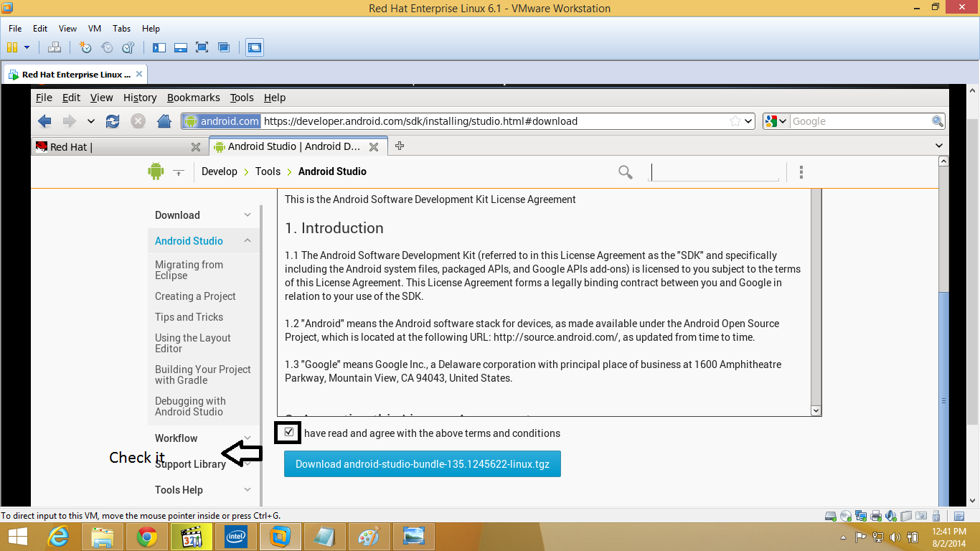The width and height of the screenshot is (980, 551).
Task: Pause the virtual machine in VMware toolbar
Action: [11, 47]
